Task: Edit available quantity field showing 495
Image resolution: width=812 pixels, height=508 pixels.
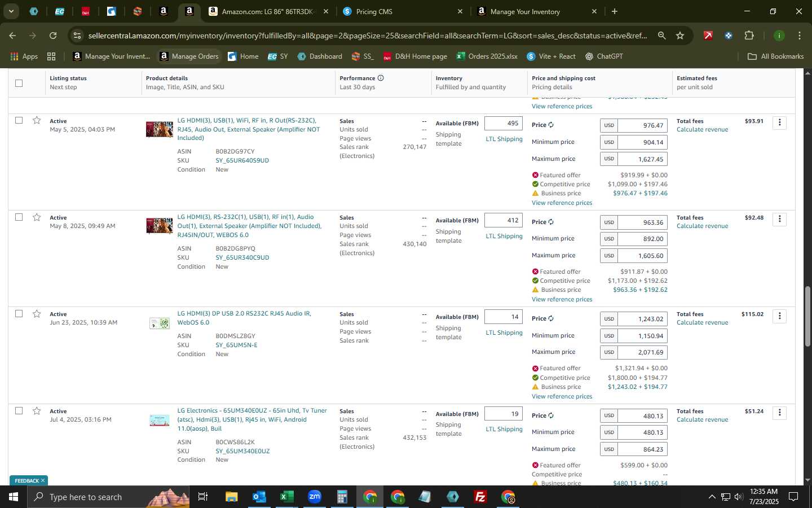Action: pos(503,123)
